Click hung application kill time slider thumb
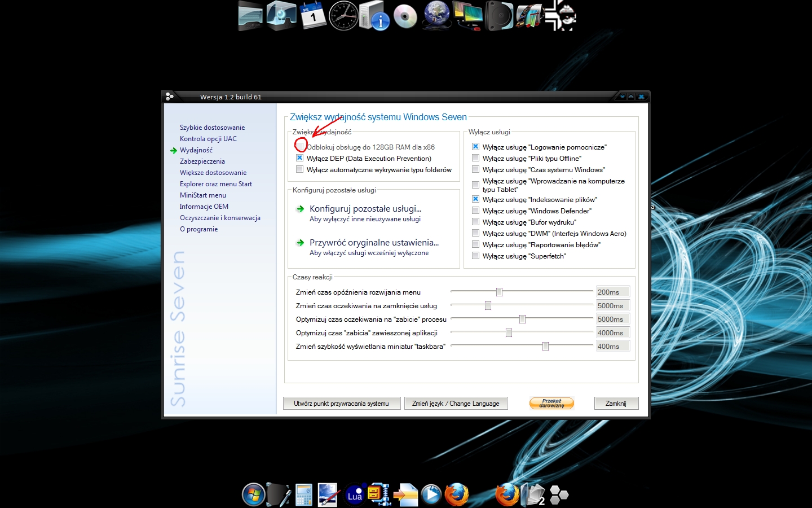Viewport: 812px width, 508px height. click(509, 332)
